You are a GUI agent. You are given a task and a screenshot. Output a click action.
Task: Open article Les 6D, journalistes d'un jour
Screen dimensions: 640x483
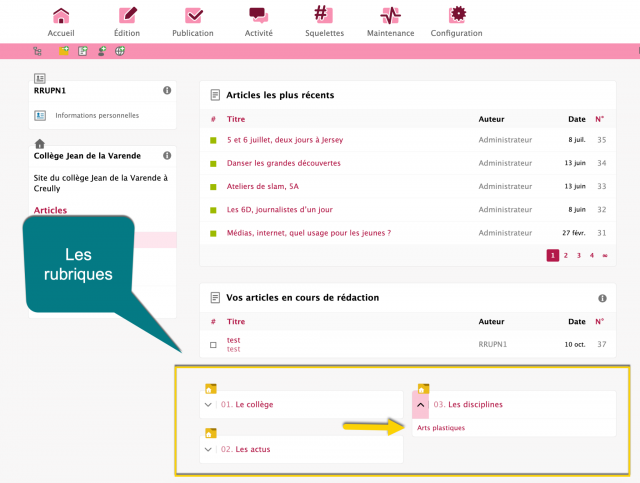[x=280, y=210]
